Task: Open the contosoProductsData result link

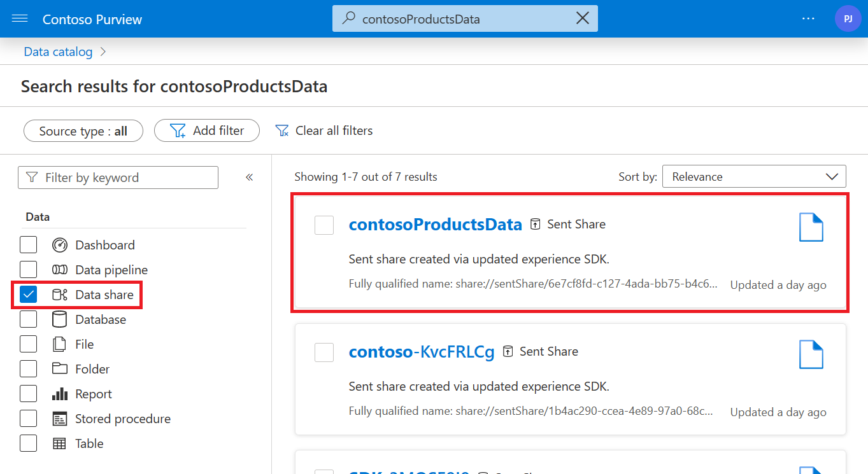Action: (x=435, y=224)
